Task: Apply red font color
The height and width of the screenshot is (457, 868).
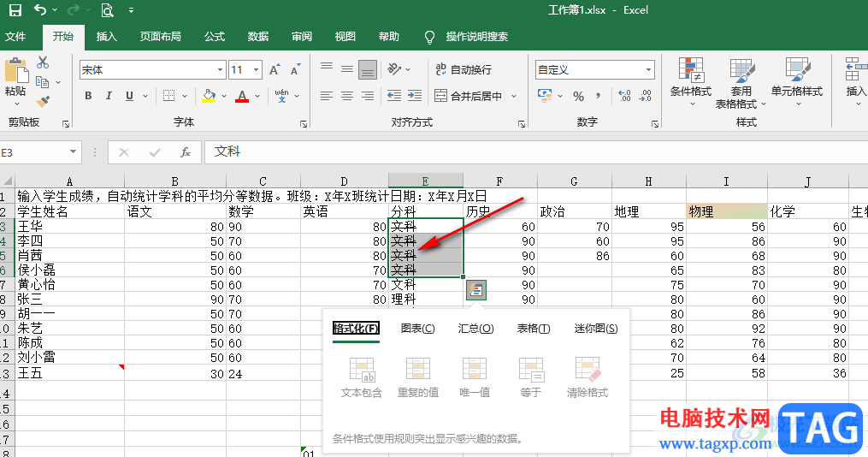Action: pyautogui.click(x=242, y=96)
